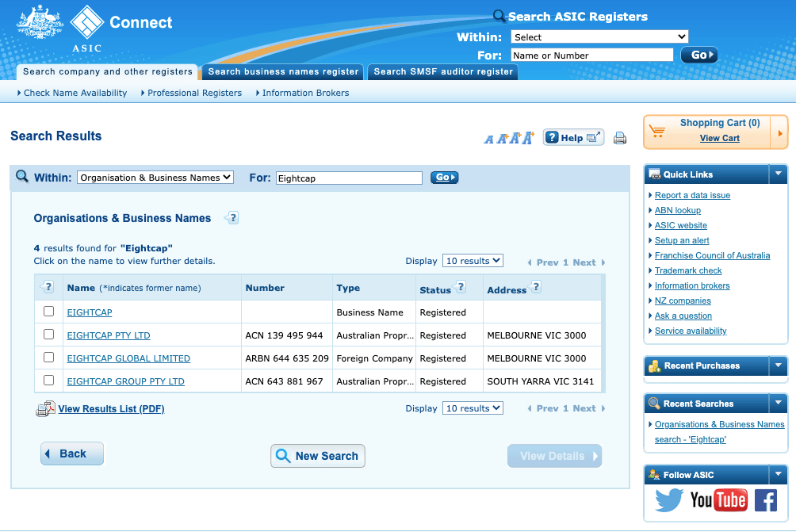
Task: Collapse the Quick Links panel arrow
Action: coord(778,174)
